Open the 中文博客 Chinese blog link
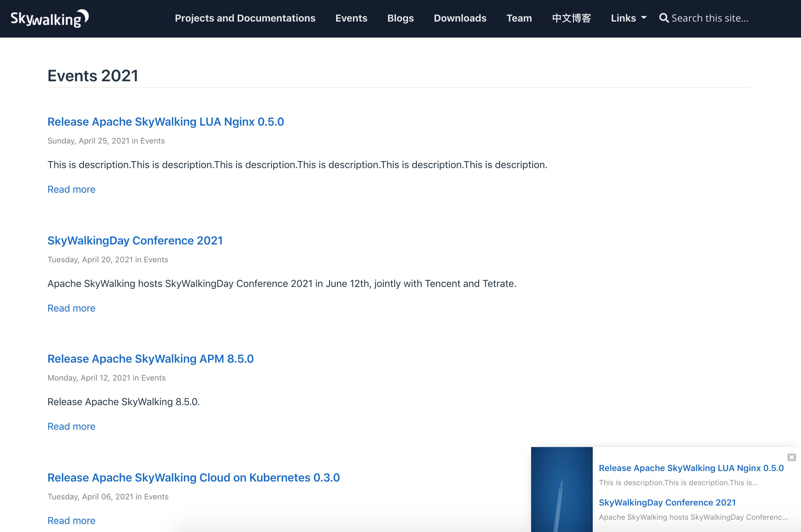This screenshot has height=532, width=801. (x=571, y=18)
